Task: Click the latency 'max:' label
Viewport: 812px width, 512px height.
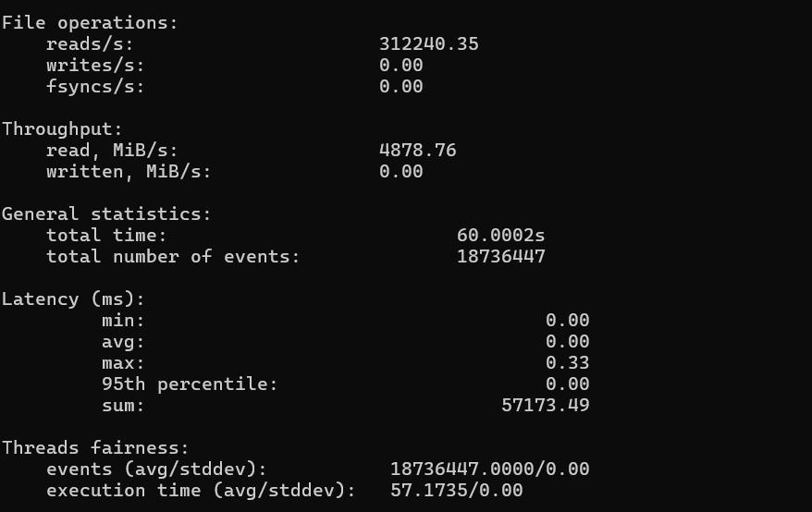Action: point(123,363)
